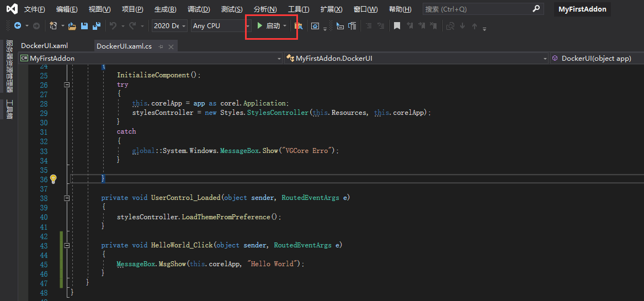Open the 调试(D) menu
Screen dimensions: 644x301
pyautogui.click(x=199, y=9)
